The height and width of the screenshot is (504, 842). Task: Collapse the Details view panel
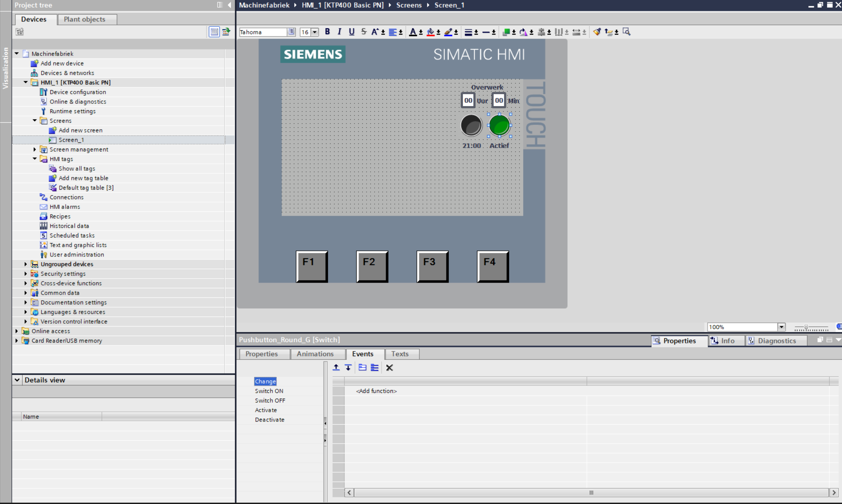click(17, 380)
